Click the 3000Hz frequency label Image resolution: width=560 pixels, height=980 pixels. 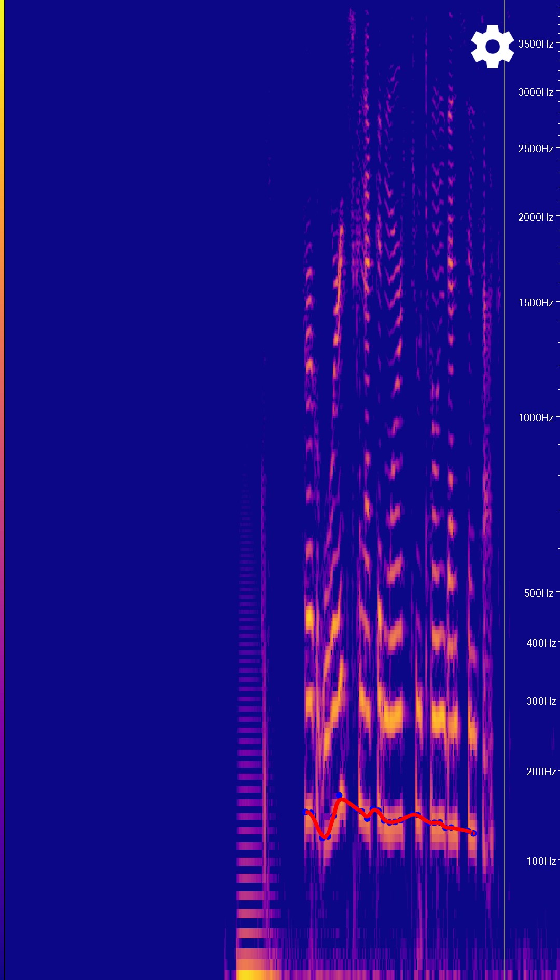(536, 92)
